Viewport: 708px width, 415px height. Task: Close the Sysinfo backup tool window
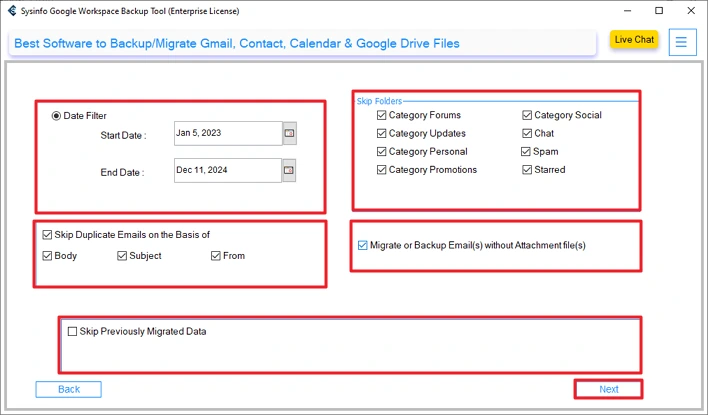[691, 10]
